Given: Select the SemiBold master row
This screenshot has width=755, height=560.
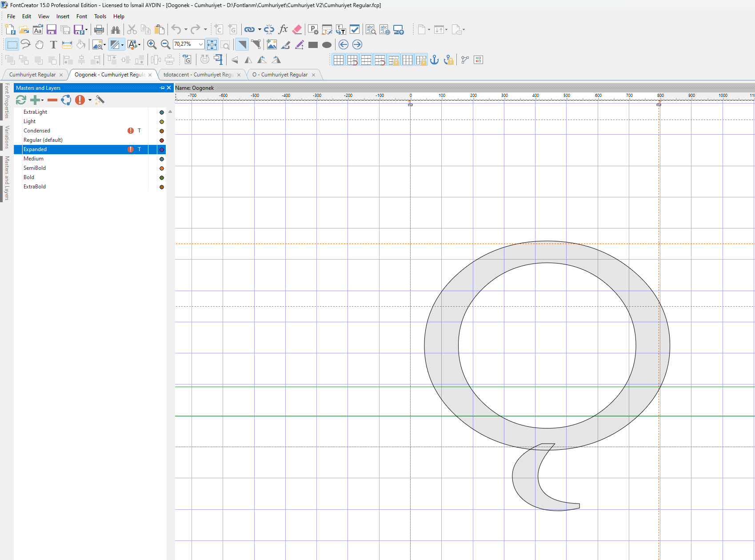Looking at the screenshot, I should (x=90, y=168).
